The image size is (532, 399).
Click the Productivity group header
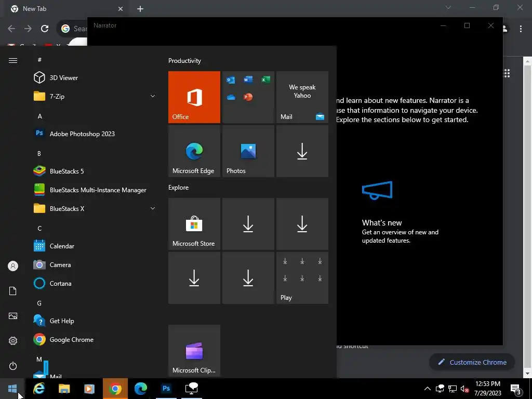pyautogui.click(x=184, y=61)
